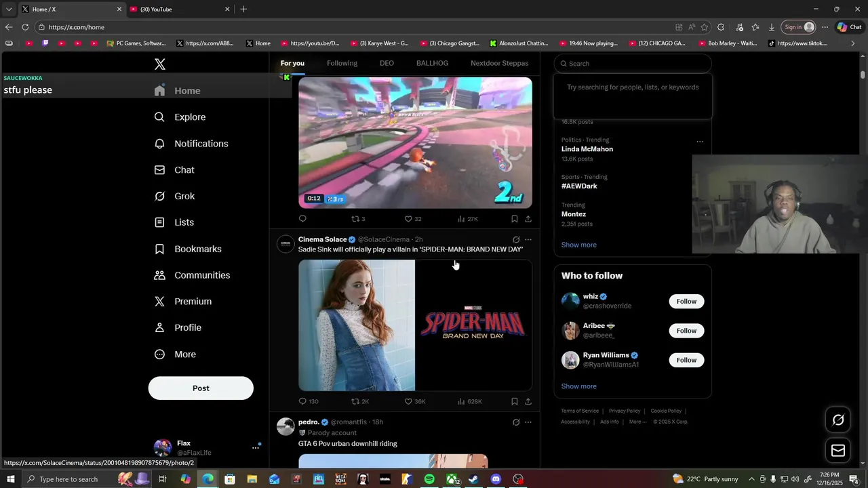Click the Search input field
Image resolution: width=868 pixels, height=488 pixels.
click(633, 64)
